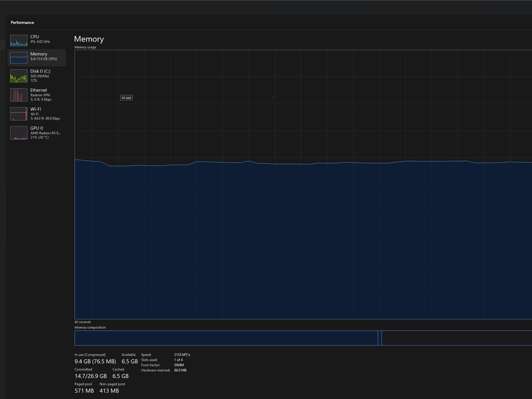Click the Performance page header
The width and height of the screenshot is (532, 399).
[x=22, y=23]
